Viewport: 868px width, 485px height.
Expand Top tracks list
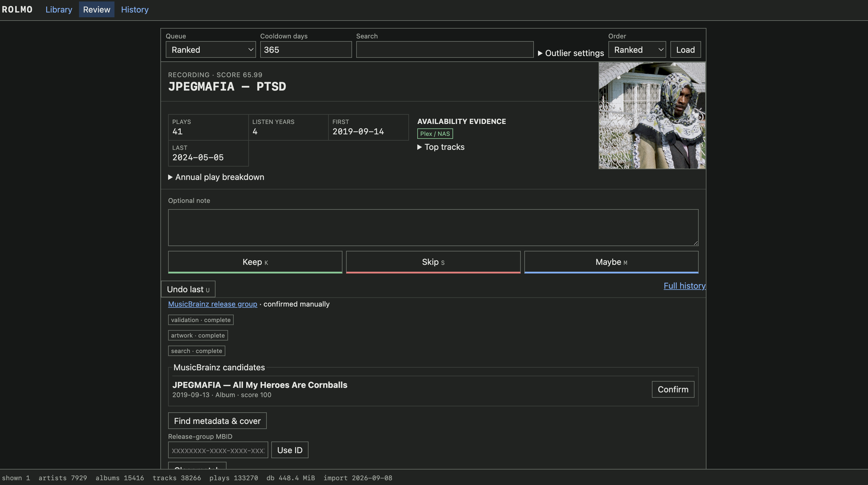[441, 147]
